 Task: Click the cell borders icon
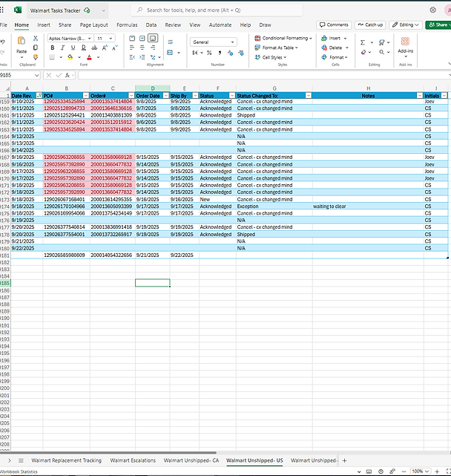[52, 57]
